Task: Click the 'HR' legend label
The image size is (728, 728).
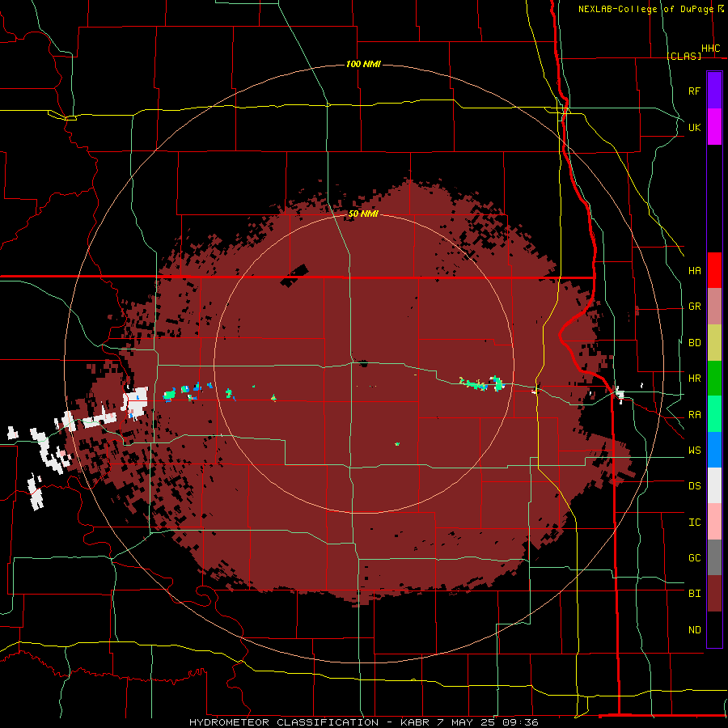Action: (694, 379)
